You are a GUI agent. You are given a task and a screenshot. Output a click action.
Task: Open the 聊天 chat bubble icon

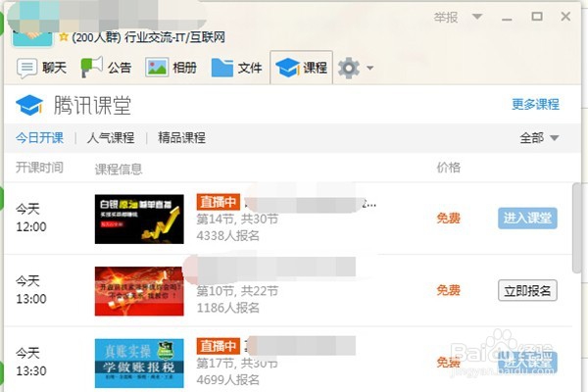coord(26,69)
